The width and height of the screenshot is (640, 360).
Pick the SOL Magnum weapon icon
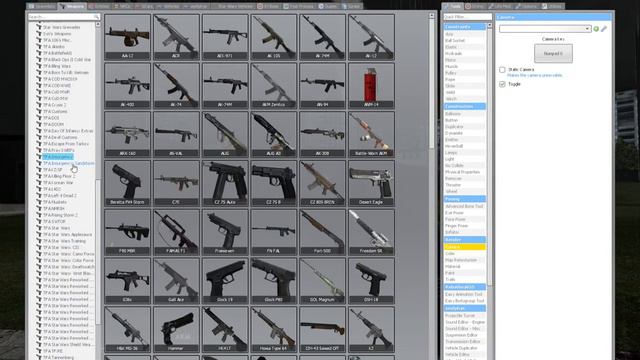tap(322, 281)
